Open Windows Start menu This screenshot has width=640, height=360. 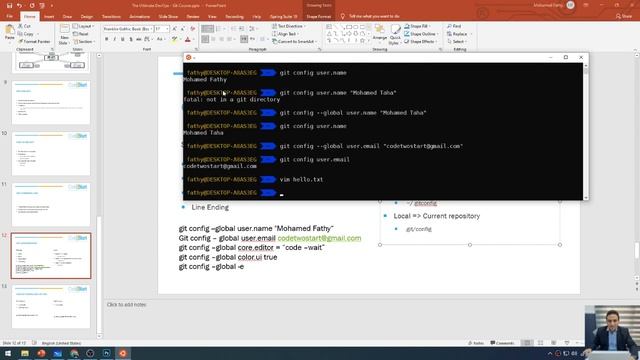point(8,353)
